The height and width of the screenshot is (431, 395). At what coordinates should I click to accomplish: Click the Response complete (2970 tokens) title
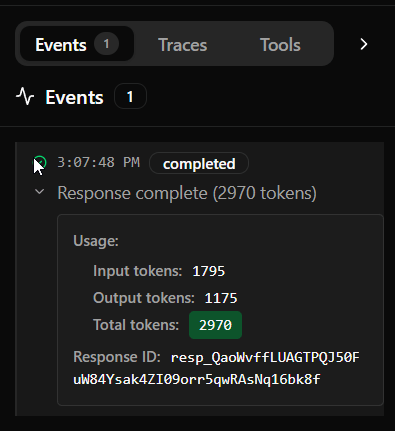point(187,193)
